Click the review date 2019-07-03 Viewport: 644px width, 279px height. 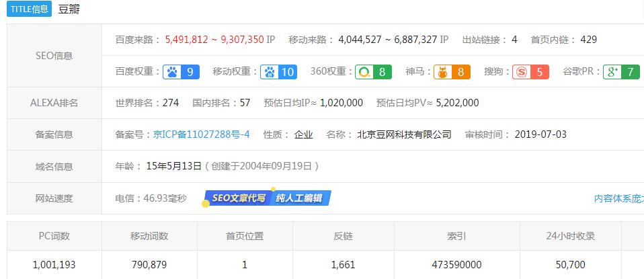[540, 134]
